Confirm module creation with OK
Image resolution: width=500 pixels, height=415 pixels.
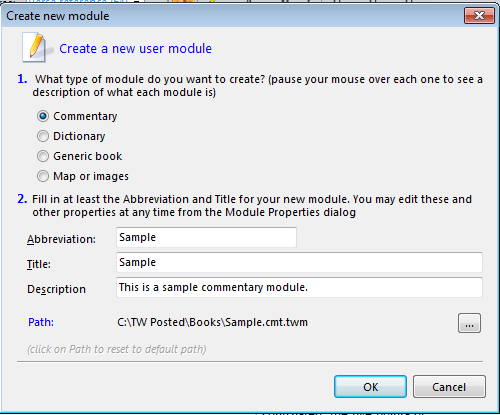point(370,387)
